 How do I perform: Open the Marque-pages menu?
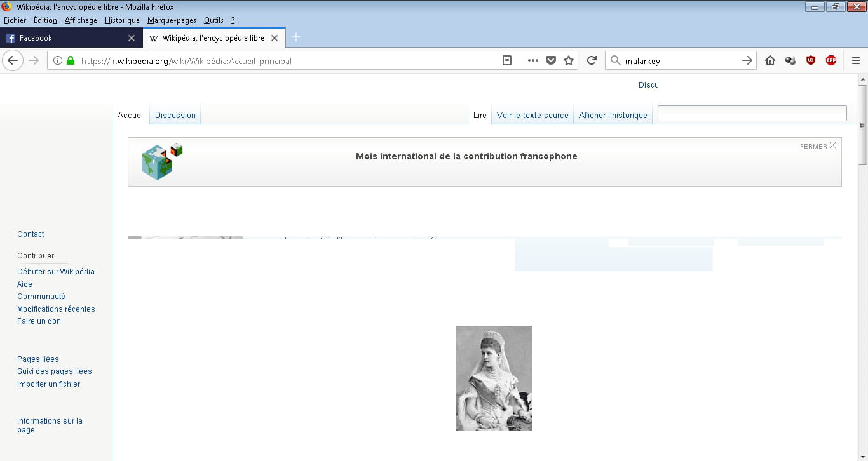(x=172, y=20)
